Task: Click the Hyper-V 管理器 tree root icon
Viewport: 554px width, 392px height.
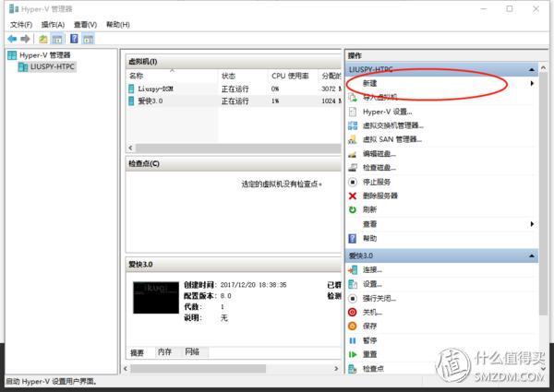Action: [x=12, y=55]
